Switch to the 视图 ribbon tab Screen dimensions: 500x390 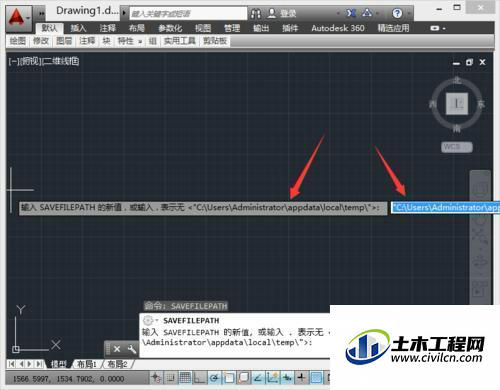[203, 28]
